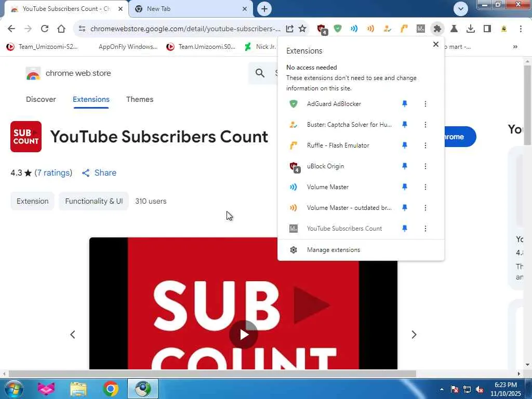Open the blue Volume Master toolbar icon

[x=354, y=29]
